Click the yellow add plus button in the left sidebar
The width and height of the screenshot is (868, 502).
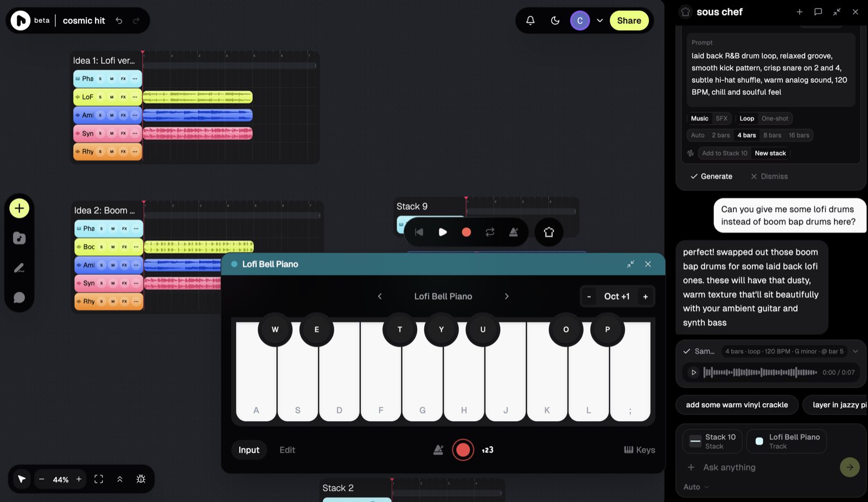[19, 208]
